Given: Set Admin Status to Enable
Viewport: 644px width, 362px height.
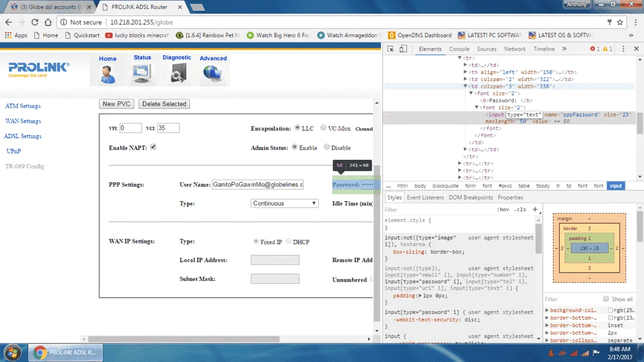Looking at the screenshot, I should pyautogui.click(x=294, y=147).
